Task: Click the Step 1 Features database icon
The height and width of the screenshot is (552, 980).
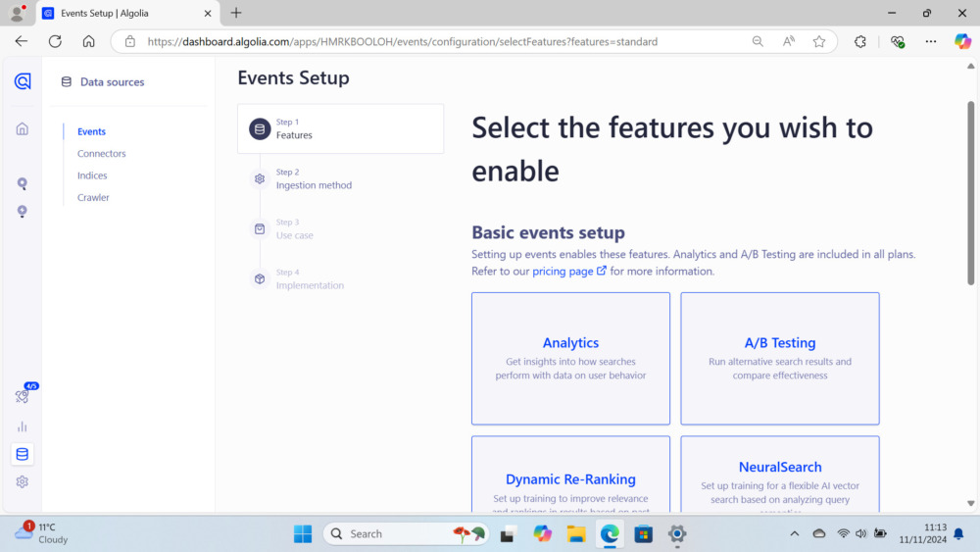Action: [260, 128]
